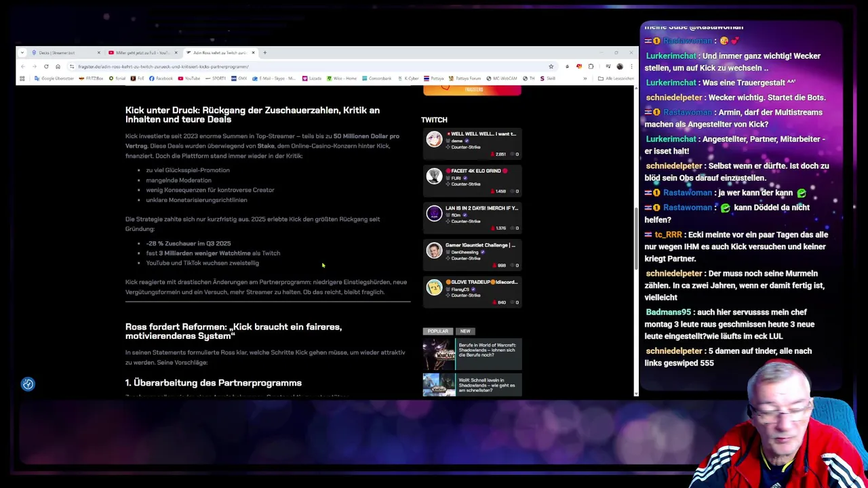
Task: Open the accessibility widget icon on page
Action: [x=28, y=384]
